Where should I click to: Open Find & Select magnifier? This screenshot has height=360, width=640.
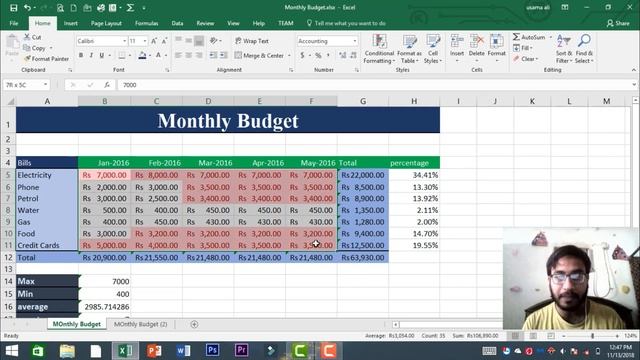tap(584, 49)
